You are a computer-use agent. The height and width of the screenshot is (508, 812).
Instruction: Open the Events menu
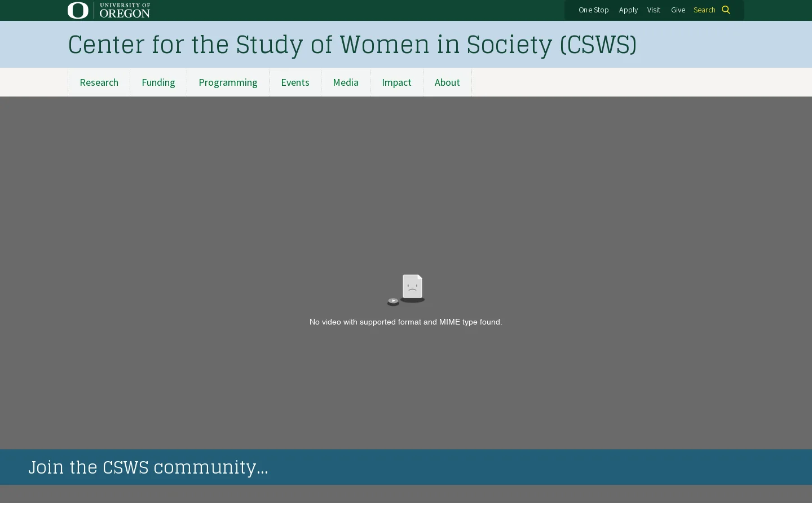click(x=295, y=82)
